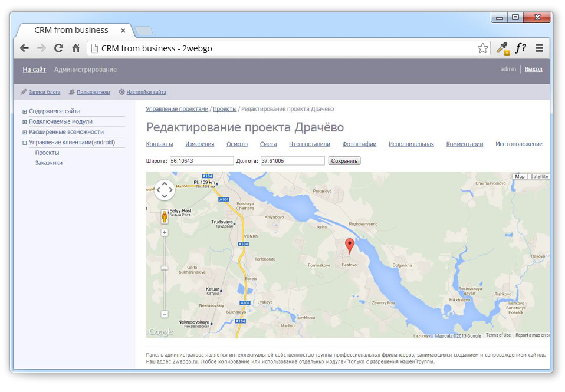Image resolution: width=565 pixels, height=392 pixels.
Task: Switch the map to Satellite view
Action: pyautogui.click(x=539, y=176)
